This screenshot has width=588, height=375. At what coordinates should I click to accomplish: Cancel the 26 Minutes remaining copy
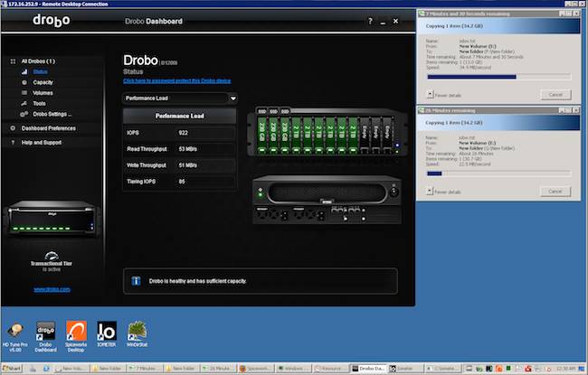[555, 191]
